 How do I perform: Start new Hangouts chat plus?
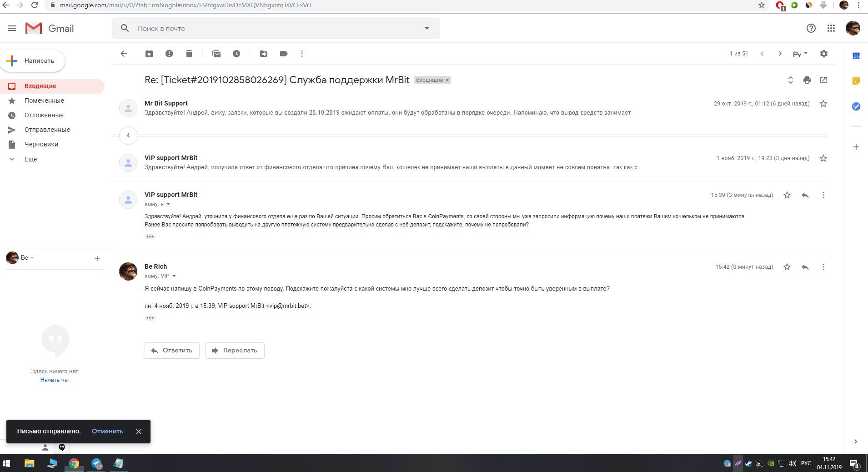[97, 259]
